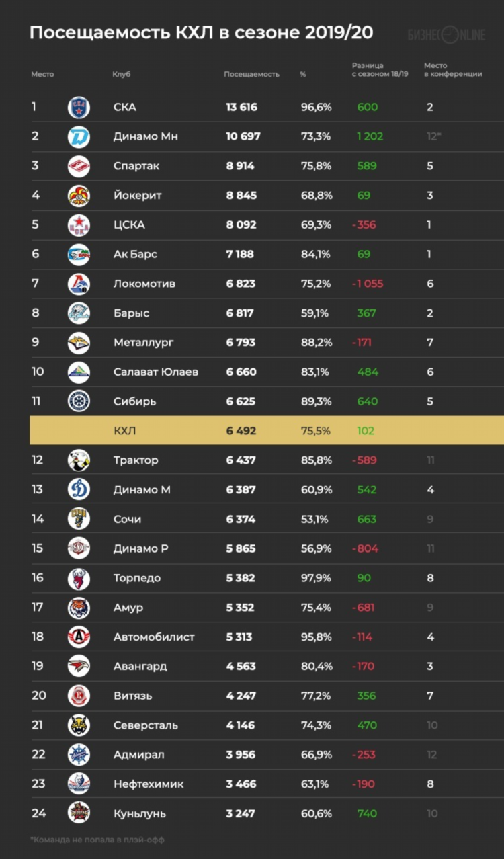
Task: Click the Салават Юлаев club name
Action: [x=156, y=372]
